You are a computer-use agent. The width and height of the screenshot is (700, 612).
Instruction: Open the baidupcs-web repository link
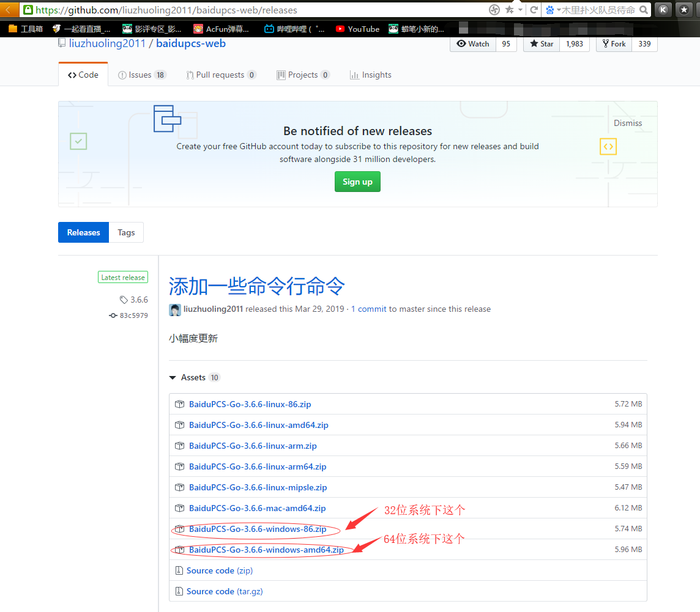click(191, 43)
